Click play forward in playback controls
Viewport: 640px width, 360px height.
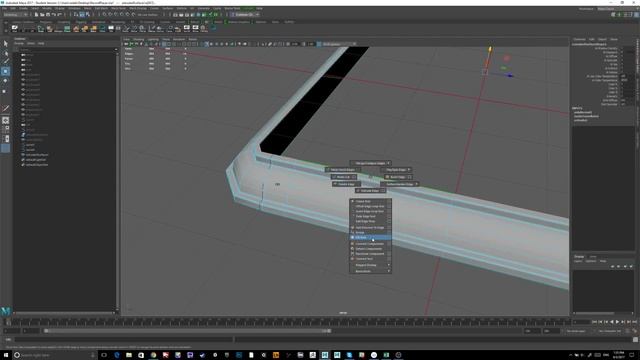617,322
